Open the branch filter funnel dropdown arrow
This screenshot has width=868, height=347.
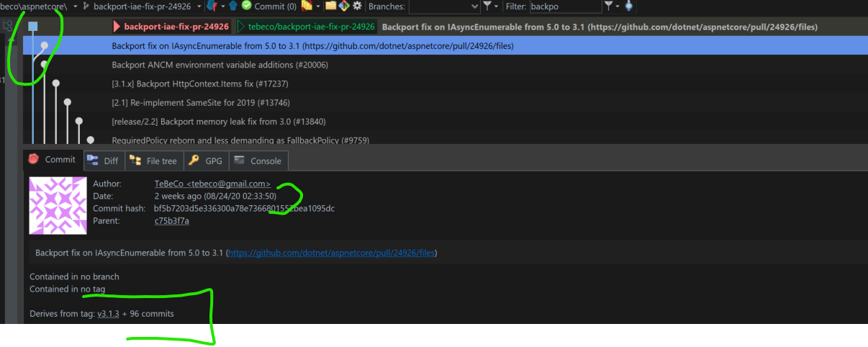(497, 6)
